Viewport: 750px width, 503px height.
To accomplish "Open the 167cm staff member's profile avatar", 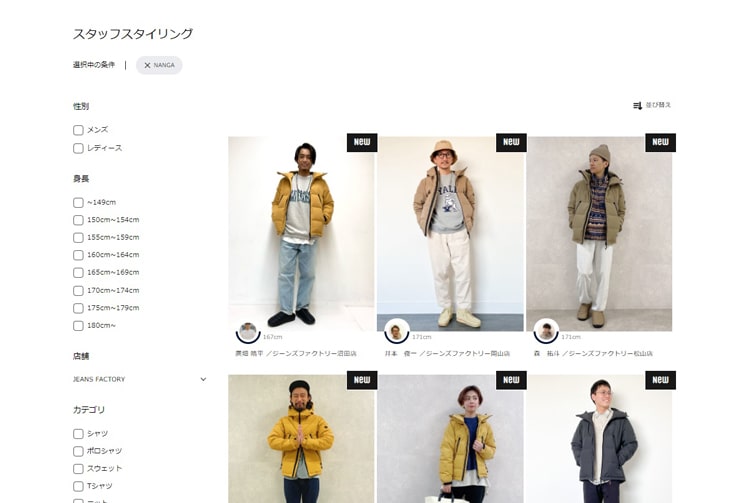I will click(248, 331).
